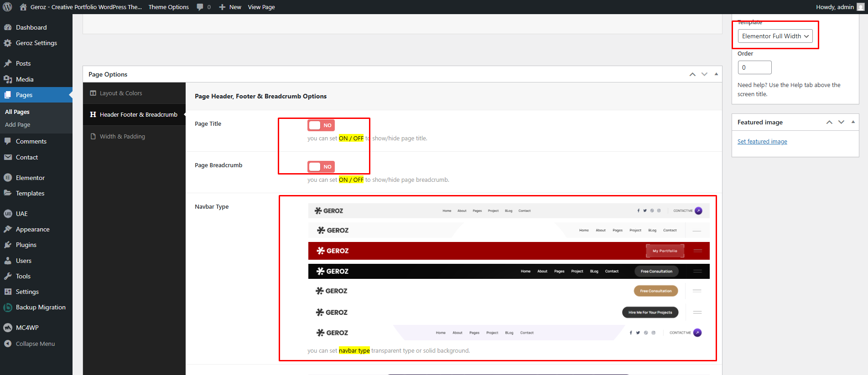Image resolution: width=868 pixels, height=375 pixels.
Task: Open the comments bubble icon in admin bar
Action: [200, 7]
